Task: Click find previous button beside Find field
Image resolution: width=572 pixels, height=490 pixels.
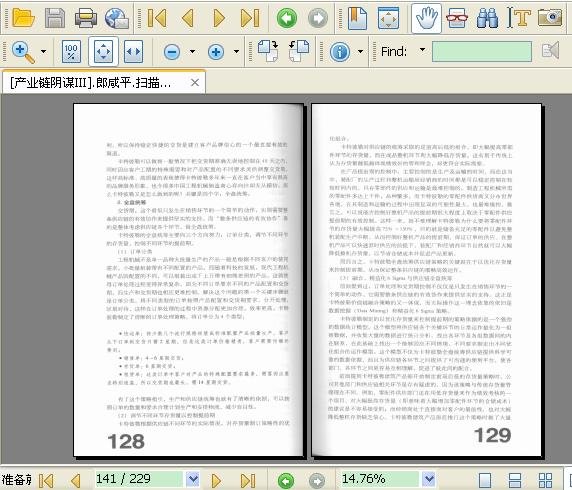Action: click(x=550, y=50)
